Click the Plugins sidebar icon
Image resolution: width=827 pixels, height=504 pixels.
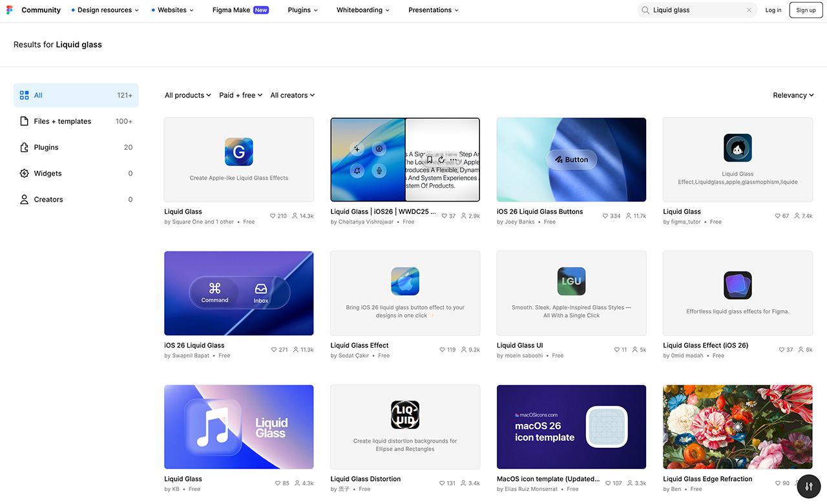[25, 147]
